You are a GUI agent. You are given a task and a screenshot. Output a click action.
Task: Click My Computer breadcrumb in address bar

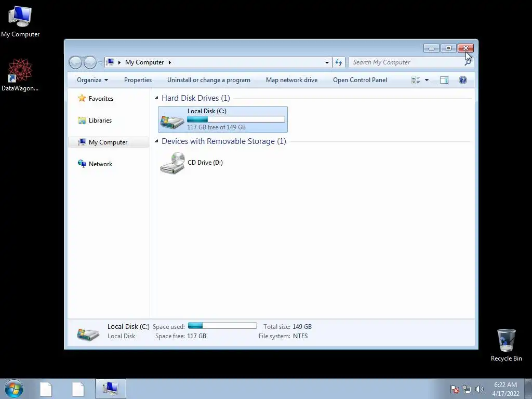(144, 62)
